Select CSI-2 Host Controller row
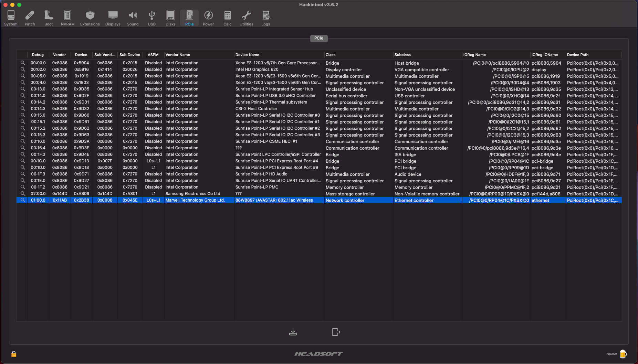The image size is (638, 364). point(319,109)
